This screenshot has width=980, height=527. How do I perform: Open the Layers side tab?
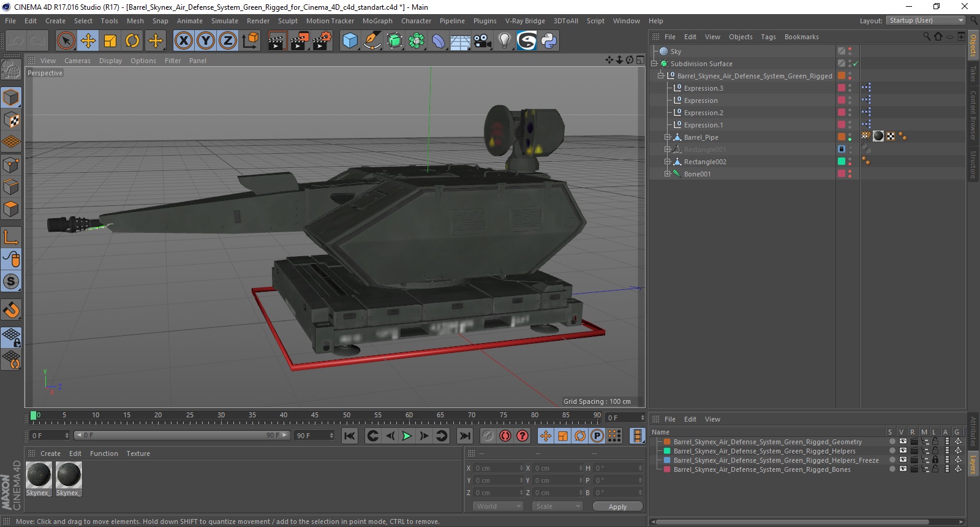point(973,464)
